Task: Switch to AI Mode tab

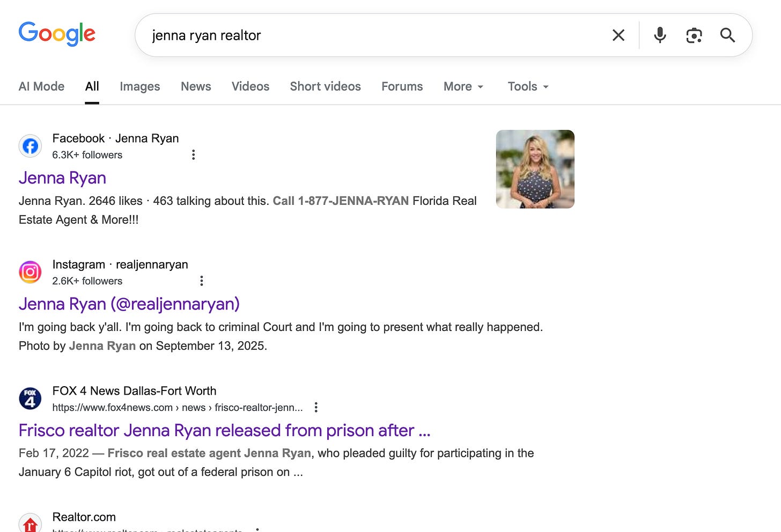Action: [x=41, y=86]
